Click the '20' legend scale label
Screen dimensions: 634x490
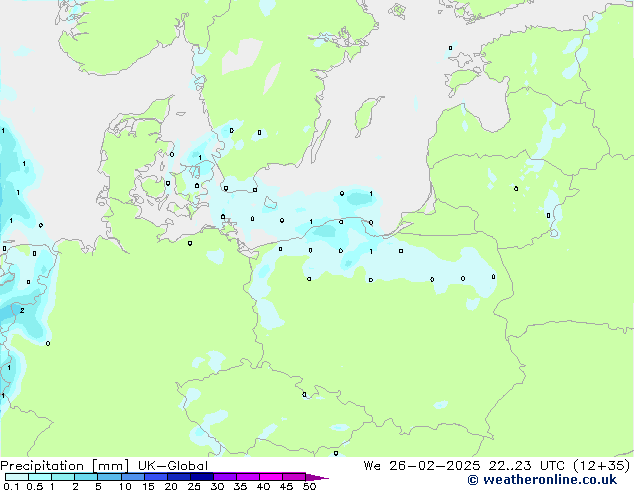171,486
